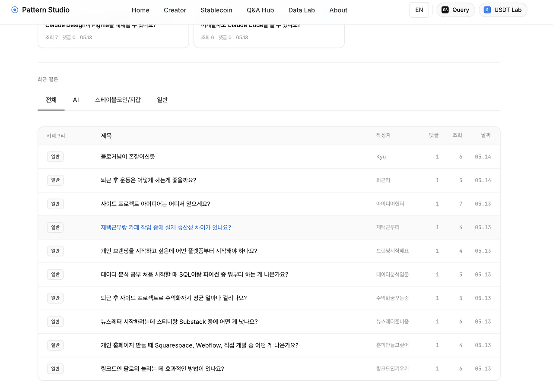The height and width of the screenshot is (392, 553).
Task: Open the highlighted post about 재택근무랑 카페 작업
Action: tap(166, 227)
